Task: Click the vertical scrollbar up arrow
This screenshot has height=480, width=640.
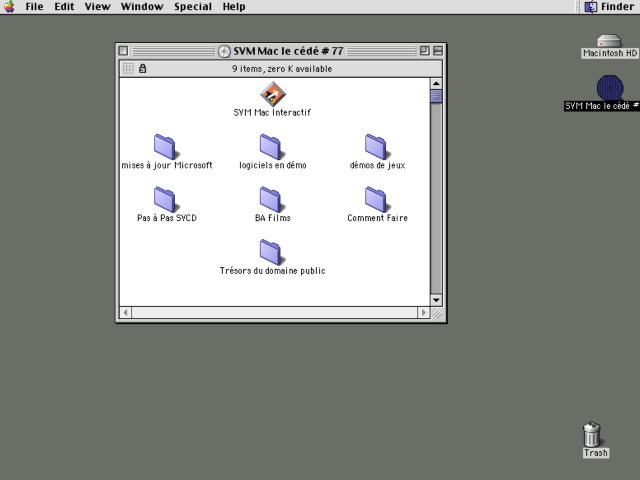Action: pos(436,84)
